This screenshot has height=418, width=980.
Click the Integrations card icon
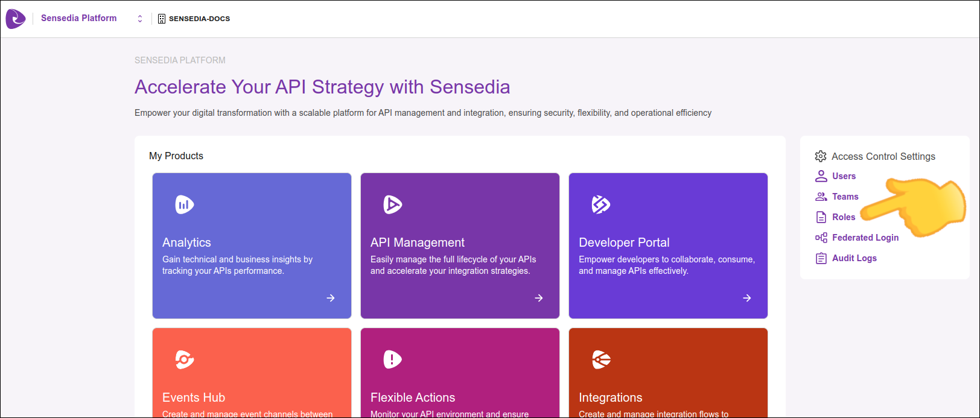(x=601, y=359)
